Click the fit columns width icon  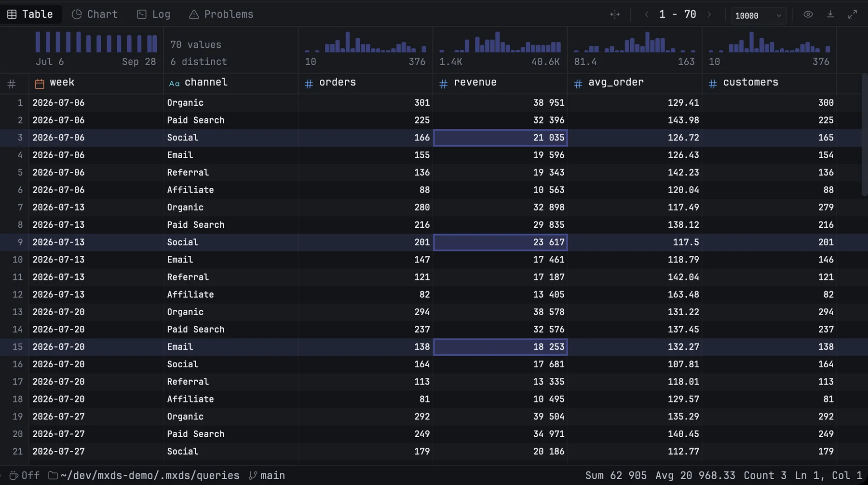click(615, 14)
